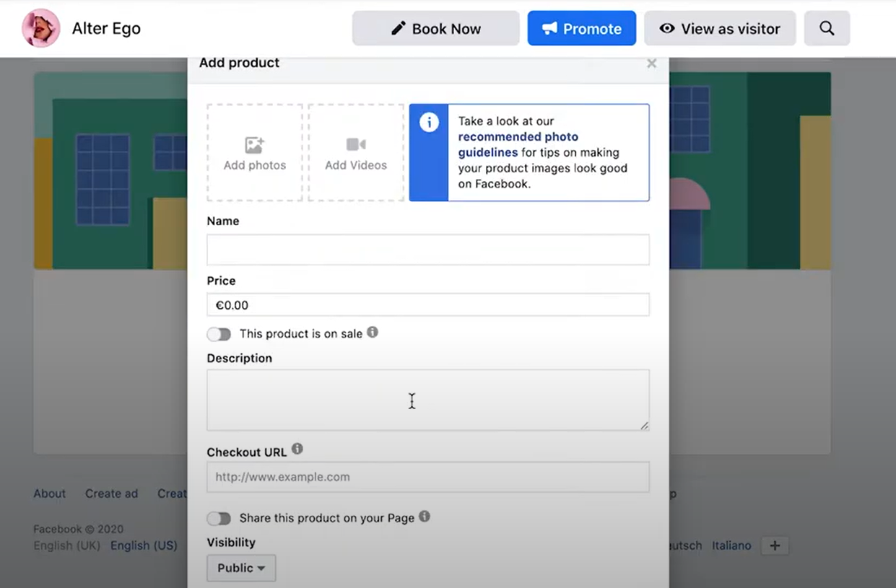896x588 pixels.
Task: Open the Public visibility dropdown
Action: pyautogui.click(x=241, y=568)
